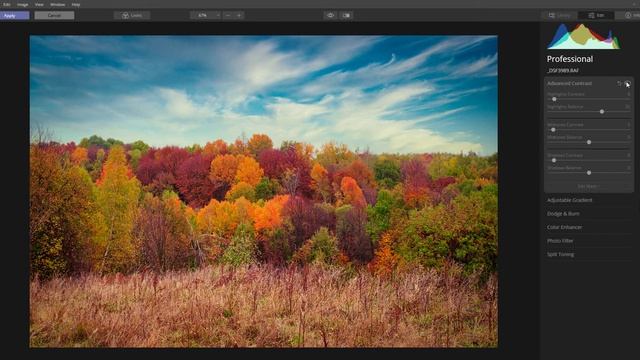Click the Shadows Balance slider handle
This screenshot has height=360, width=640.
pos(589,173)
